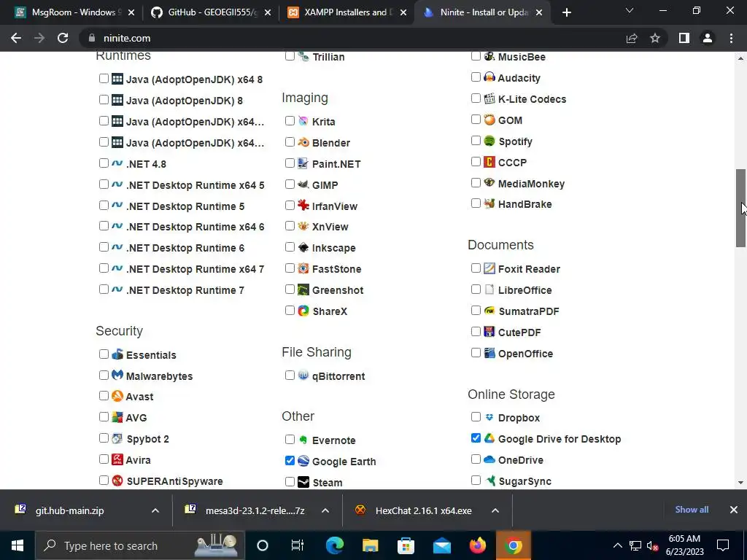Close the downloads bar
Viewport: 747px width, 560px height.
(734, 510)
